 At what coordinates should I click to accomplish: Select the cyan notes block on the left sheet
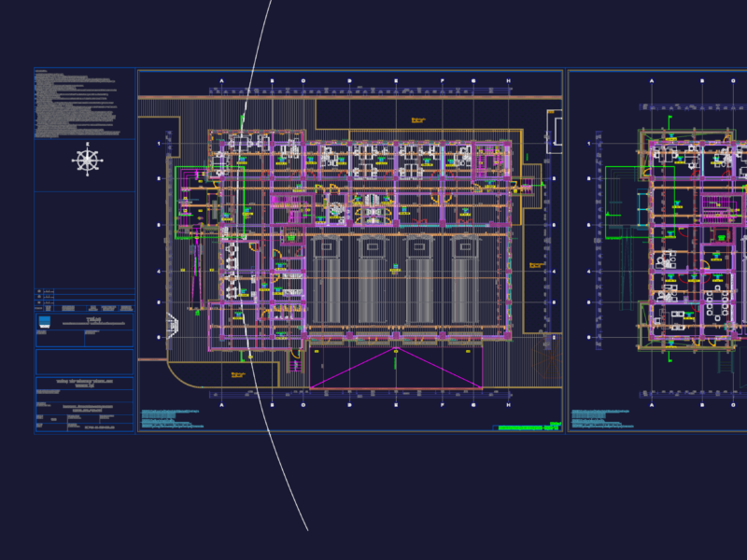tap(173, 418)
